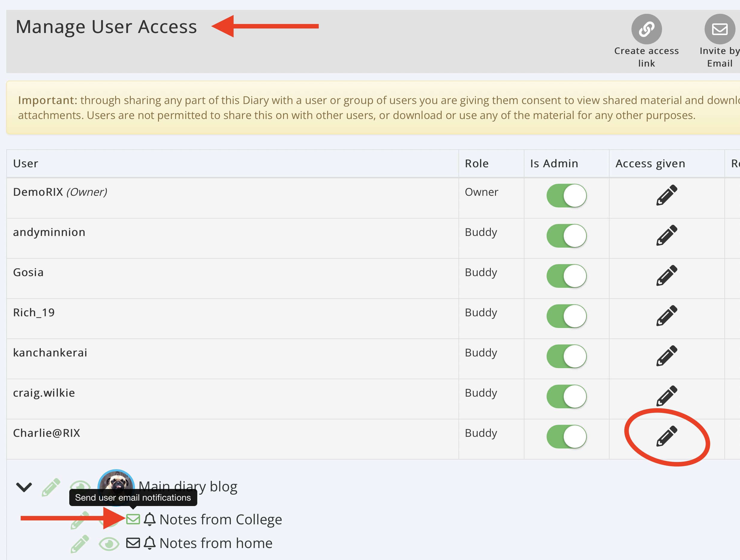
Task: Switch off Is Admin for craig.wilkie
Action: tap(566, 396)
